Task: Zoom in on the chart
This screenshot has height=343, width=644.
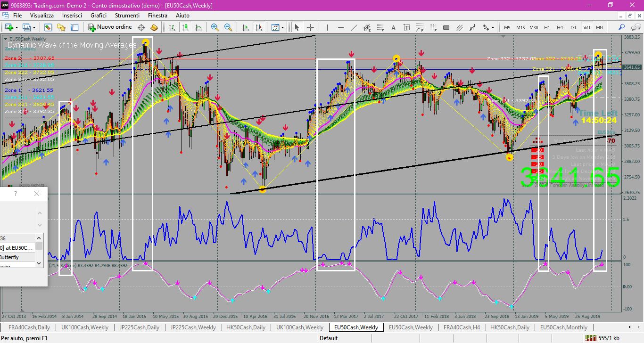Action: pyautogui.click(x=215, y=27)
